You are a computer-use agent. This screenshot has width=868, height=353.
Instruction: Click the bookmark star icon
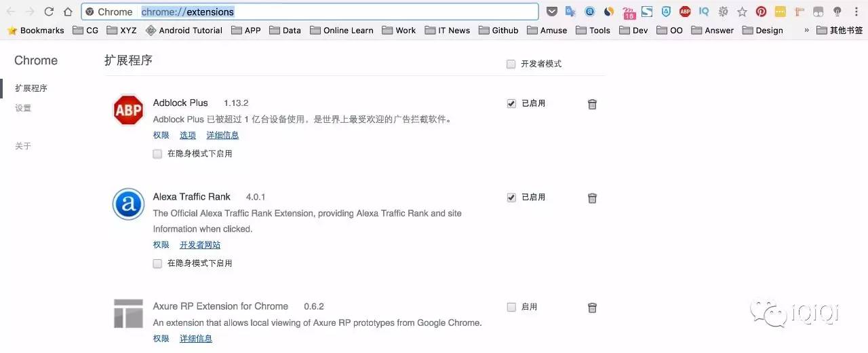742,12
